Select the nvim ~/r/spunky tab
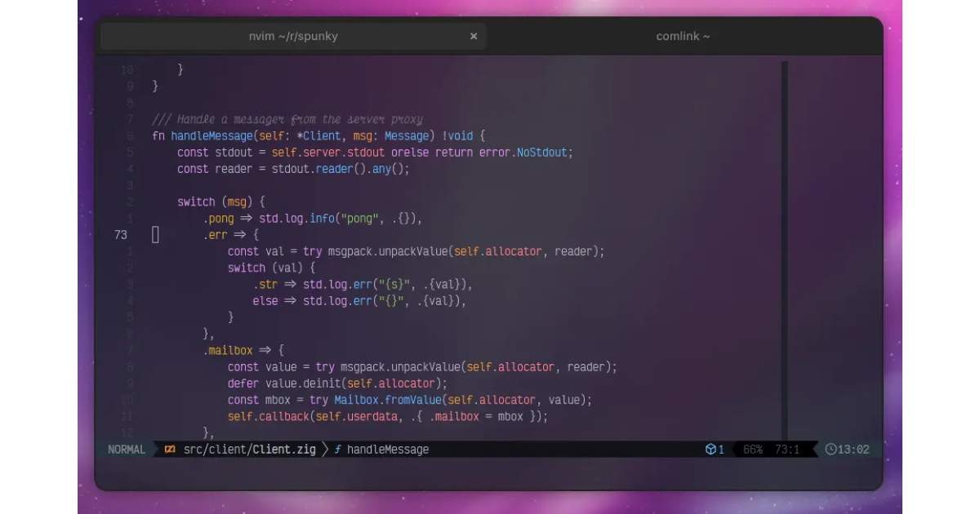 coord(293,37)
